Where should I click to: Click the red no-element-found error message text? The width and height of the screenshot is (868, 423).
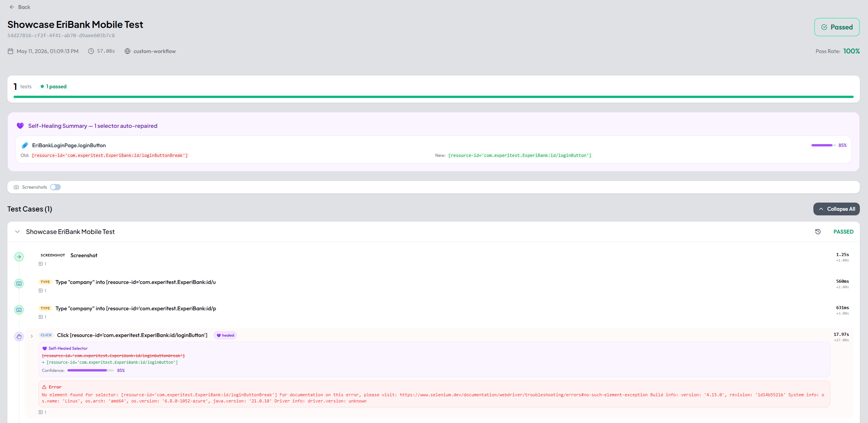(433, 398)
